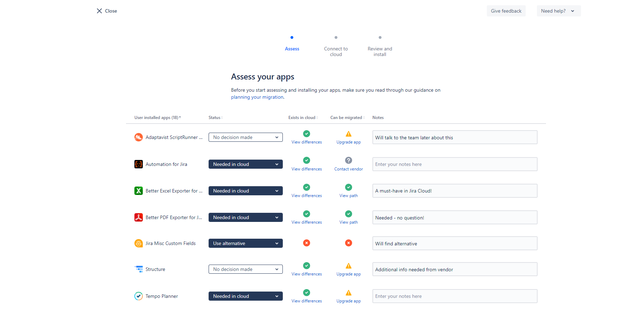Click Structure's migration warning triangle icon

tap(349, 266)
